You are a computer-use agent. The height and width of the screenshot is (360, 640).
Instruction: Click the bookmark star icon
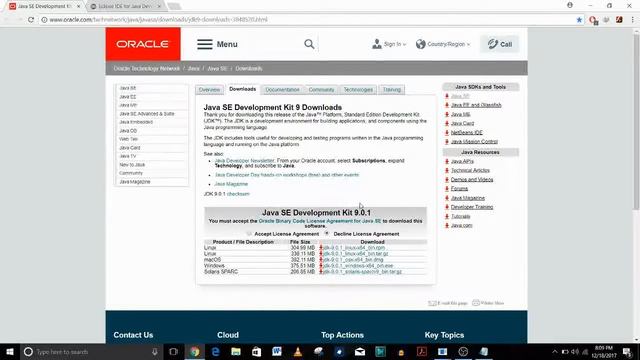[579, 20]
